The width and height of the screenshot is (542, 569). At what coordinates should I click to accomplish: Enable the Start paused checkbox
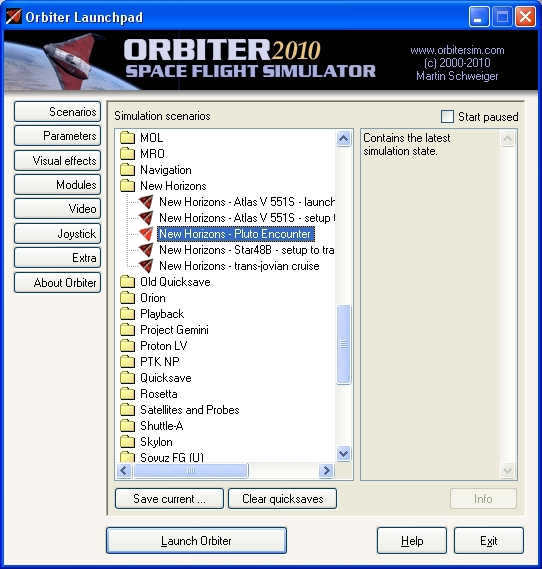click(447, 117)
